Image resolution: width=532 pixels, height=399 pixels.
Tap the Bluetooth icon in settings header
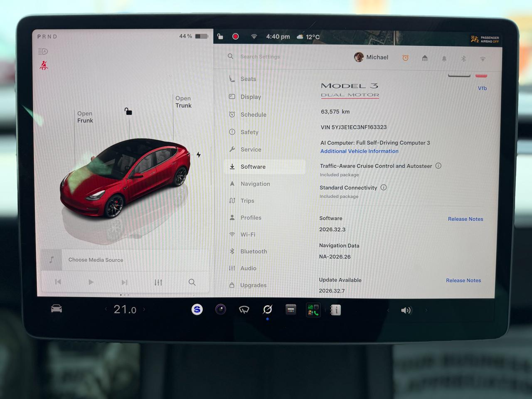[463, 59]
